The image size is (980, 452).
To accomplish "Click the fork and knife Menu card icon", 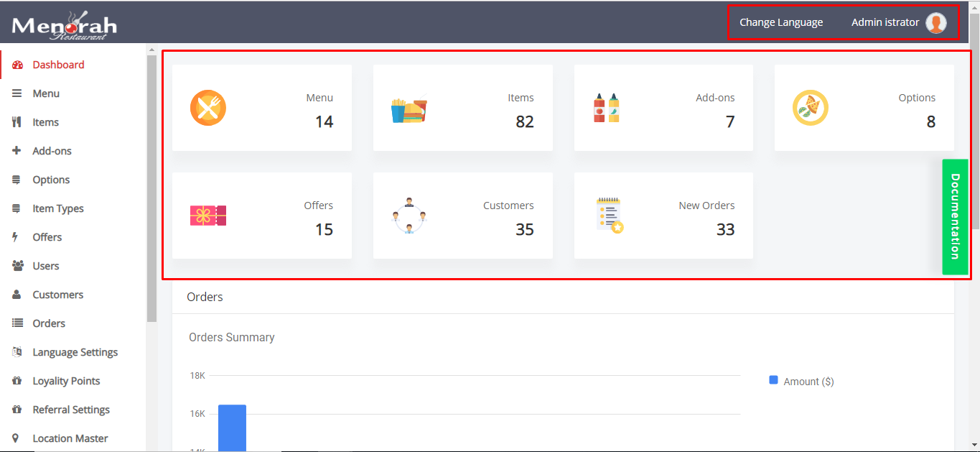I will (x=208, y=109).
